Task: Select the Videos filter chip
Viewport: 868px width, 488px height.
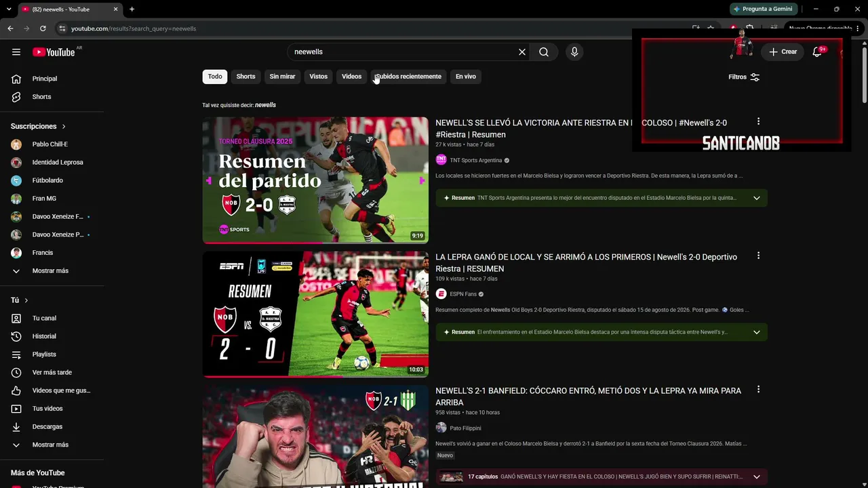Action: (x=351, y=77)
